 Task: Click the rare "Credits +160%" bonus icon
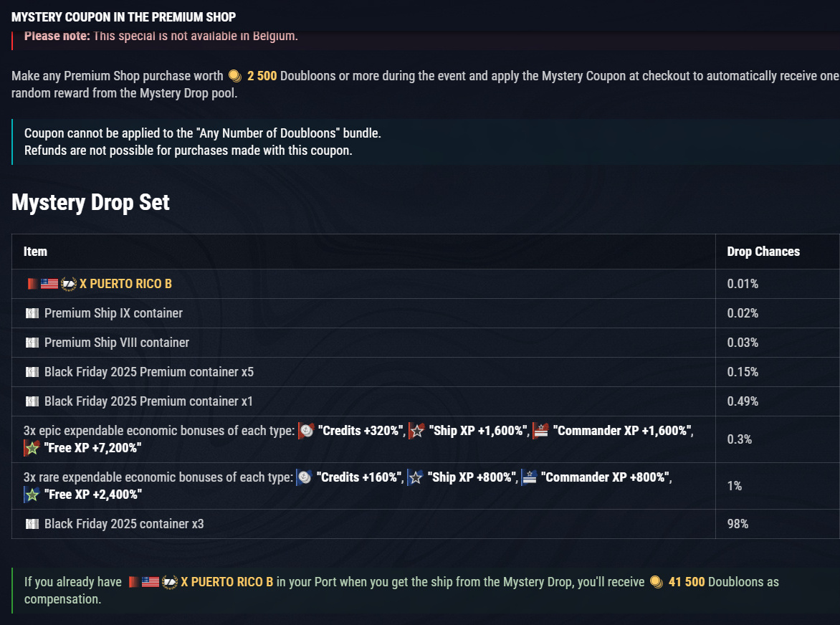coord(304,477)
